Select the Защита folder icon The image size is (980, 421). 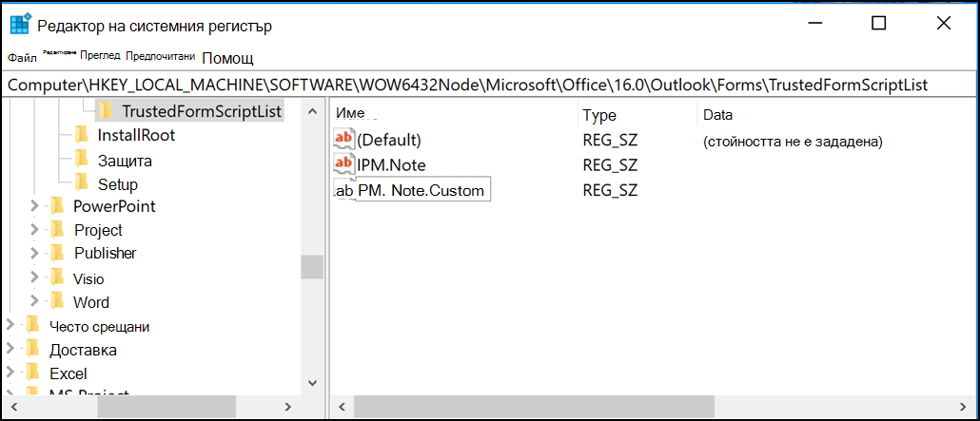pyautogui.click(x=81, y=161)
